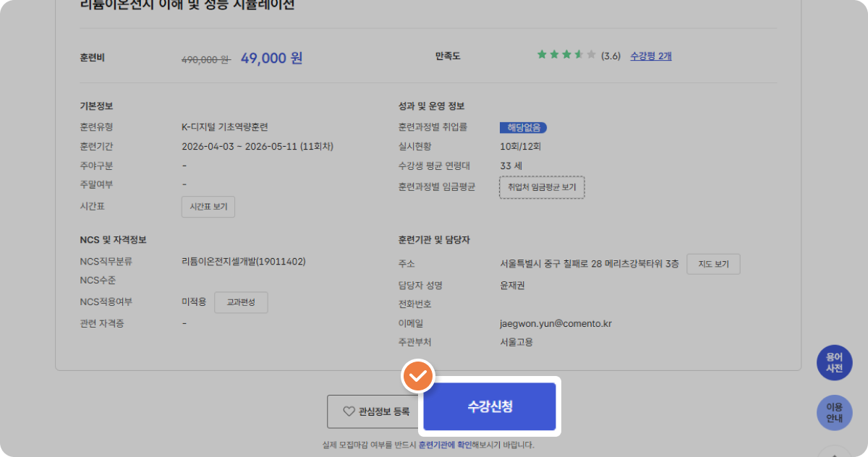Image resolution: width=868 pixels, height=457 pixels.
Task: Click the discounted 49,000 원 price
Action: 271,59
